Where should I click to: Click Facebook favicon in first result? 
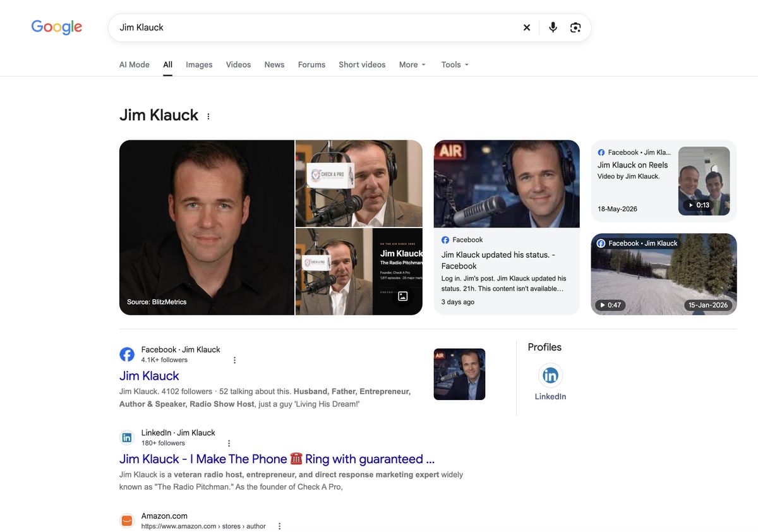click(127, 354)
